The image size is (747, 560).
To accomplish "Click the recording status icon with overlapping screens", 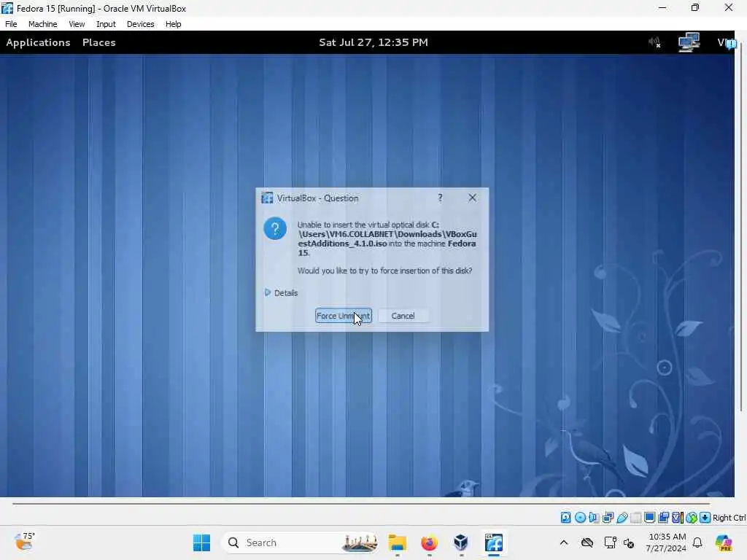I will point(664,518).
